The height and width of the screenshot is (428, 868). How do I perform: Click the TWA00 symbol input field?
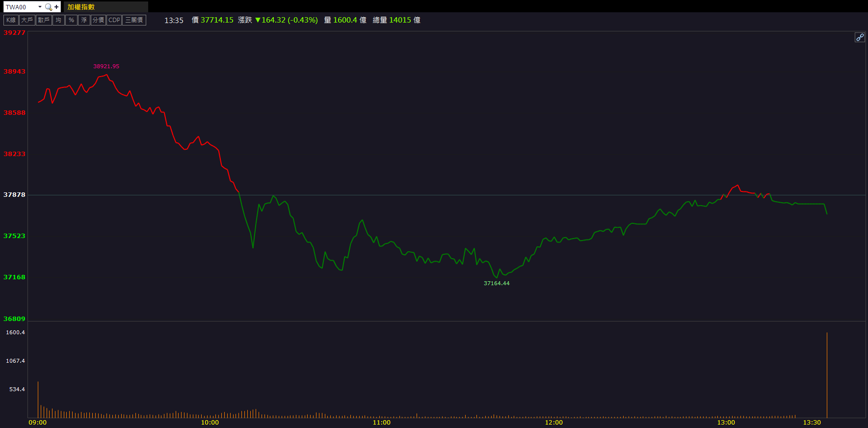[21, 7]
